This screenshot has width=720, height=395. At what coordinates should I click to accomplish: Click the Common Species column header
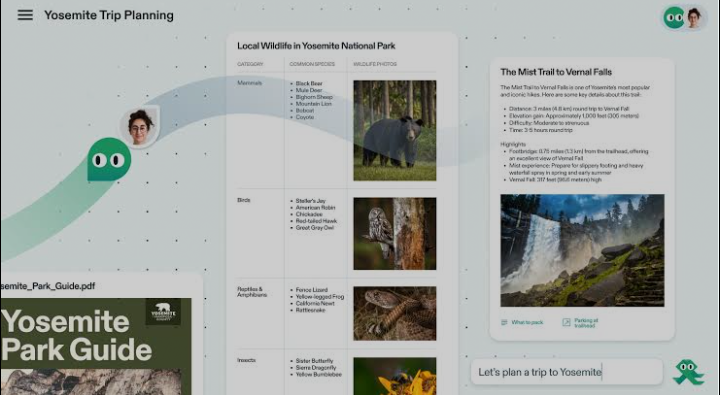coord(312,64)
